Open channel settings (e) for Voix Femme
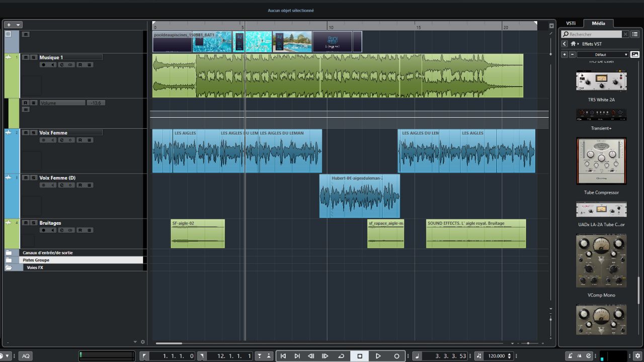The width and height of the screenshot is (644, 362). (x=62, y=140)
